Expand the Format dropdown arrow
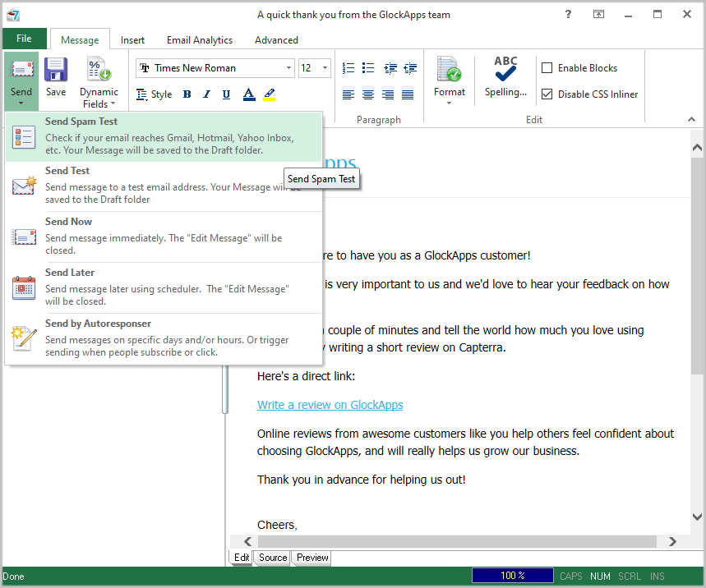This screenshot has height=588, width=706. (449, 103)
